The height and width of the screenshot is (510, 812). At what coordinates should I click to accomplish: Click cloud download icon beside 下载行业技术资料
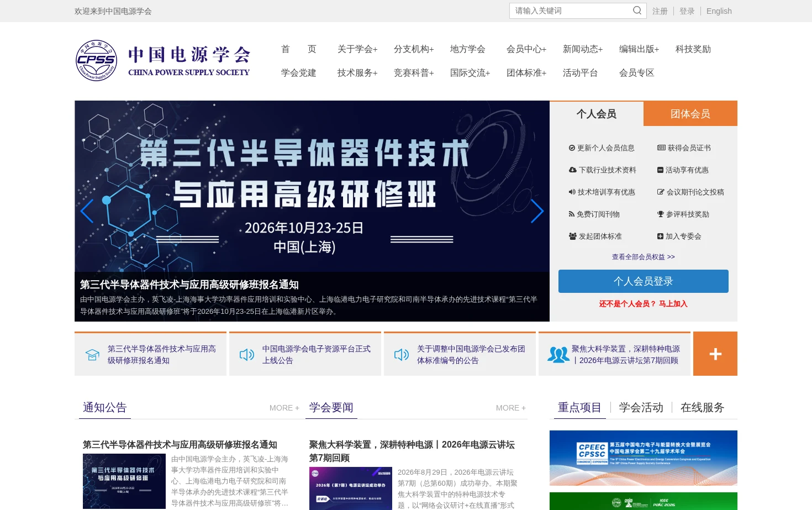pyautogui.click(x=573, y=170)
